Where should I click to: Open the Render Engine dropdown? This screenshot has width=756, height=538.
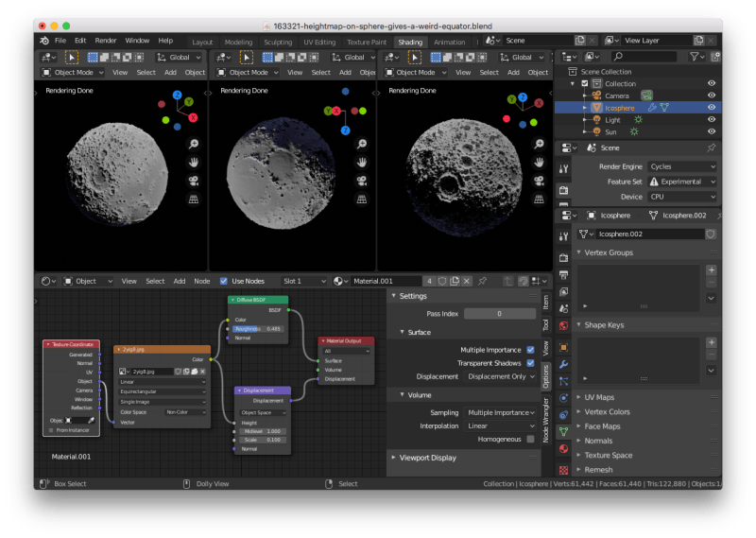(681, 166)
